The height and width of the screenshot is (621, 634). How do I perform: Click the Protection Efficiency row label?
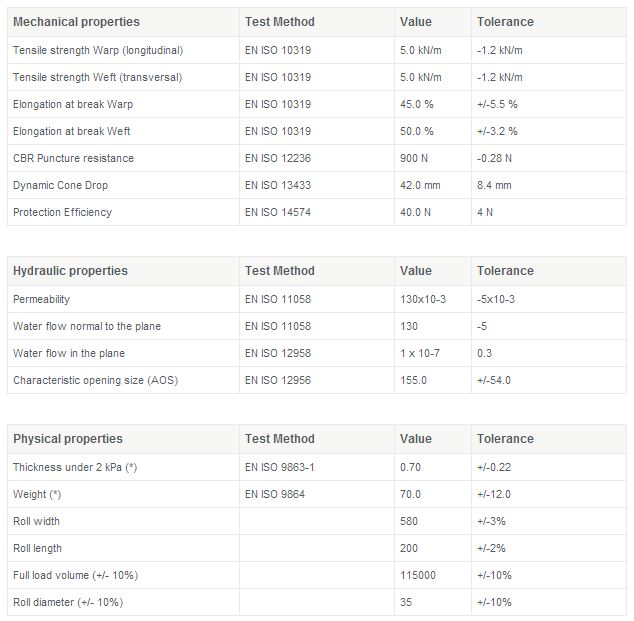pyautogui.click(x=62, y=212)
